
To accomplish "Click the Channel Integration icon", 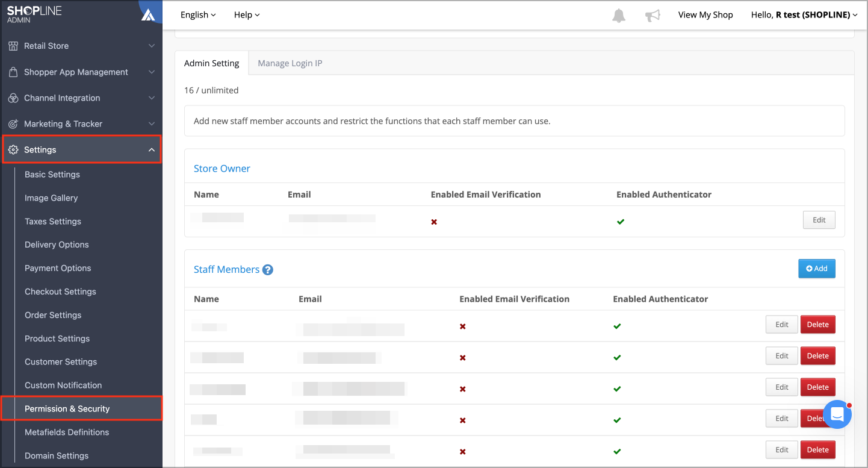I will pyautogui.click(x=13, y=98).
